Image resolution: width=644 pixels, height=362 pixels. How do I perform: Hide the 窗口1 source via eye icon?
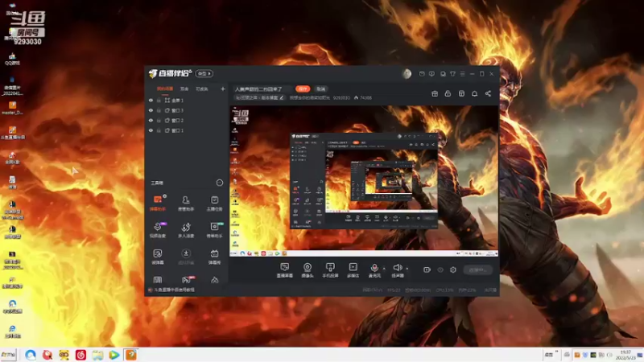point(151,130)
